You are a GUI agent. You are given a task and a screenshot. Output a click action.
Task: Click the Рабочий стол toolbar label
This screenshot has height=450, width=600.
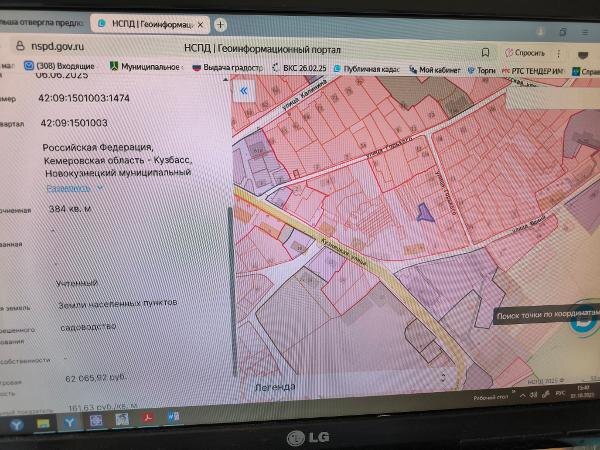point(491,398)
